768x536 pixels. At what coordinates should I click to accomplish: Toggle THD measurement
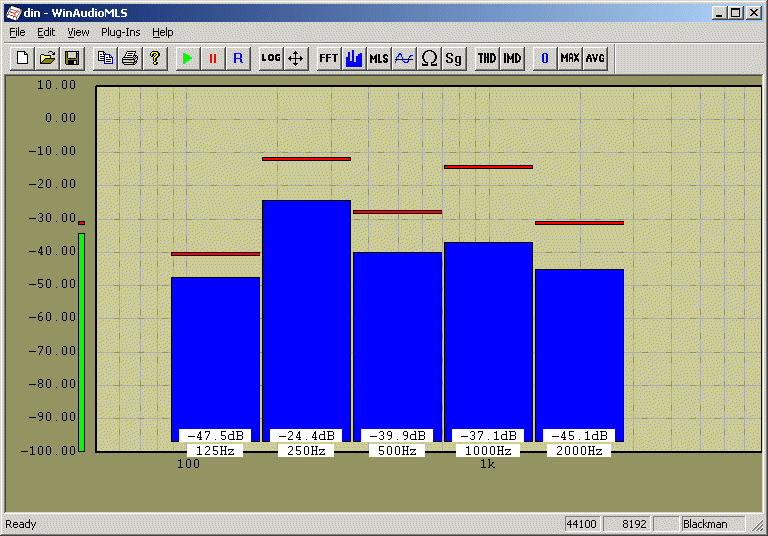click(x=486, y=58)
